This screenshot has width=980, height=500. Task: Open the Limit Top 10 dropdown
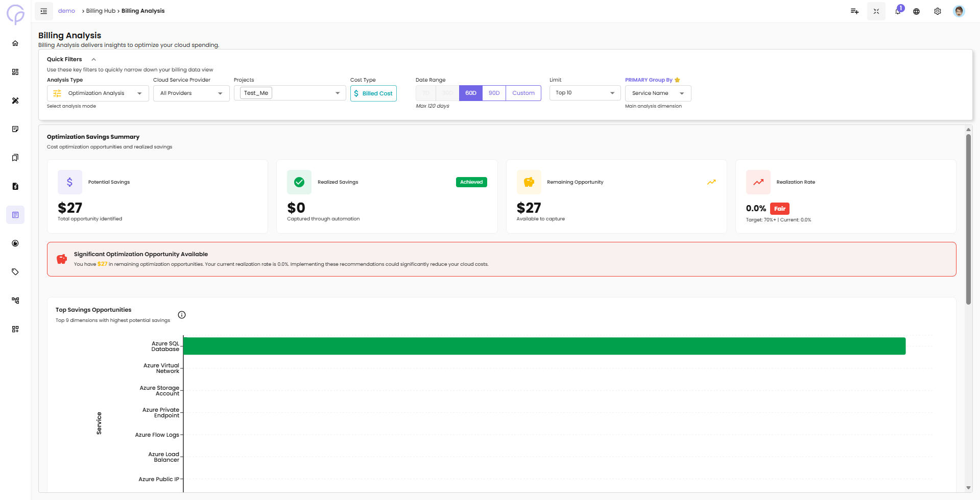[x=585, y=93]
